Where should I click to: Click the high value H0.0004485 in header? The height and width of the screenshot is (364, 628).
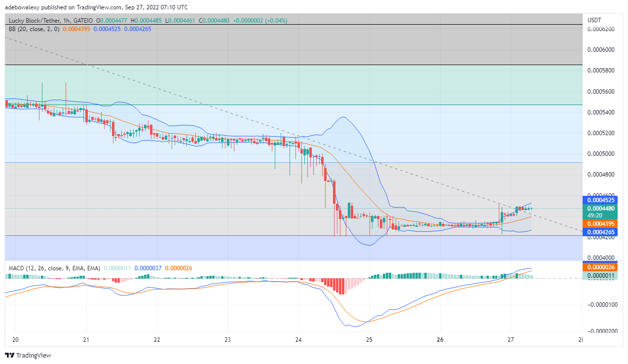146,21
